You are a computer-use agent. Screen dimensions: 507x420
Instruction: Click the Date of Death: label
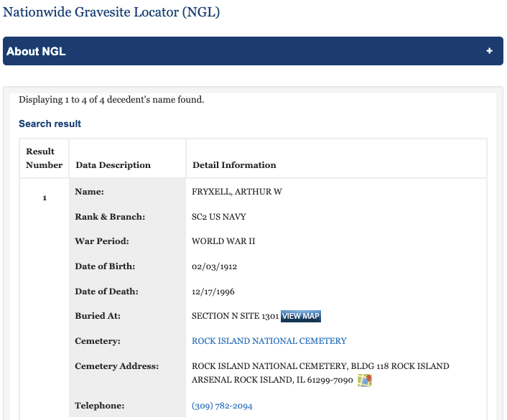[x=107, y=291]
